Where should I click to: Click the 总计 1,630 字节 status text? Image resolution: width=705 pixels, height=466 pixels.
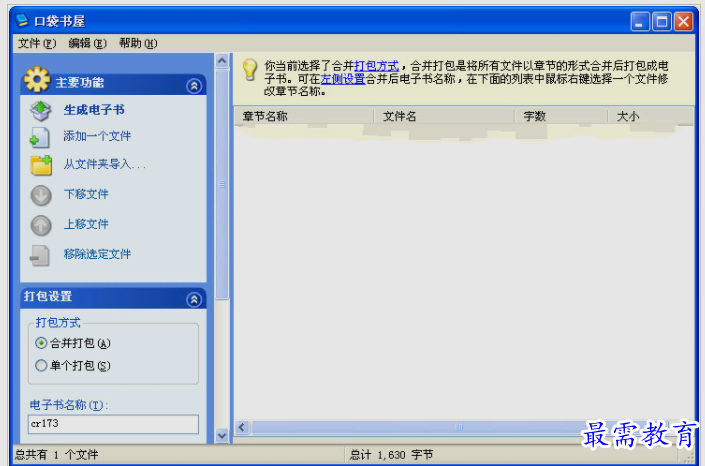click(391, 455)
